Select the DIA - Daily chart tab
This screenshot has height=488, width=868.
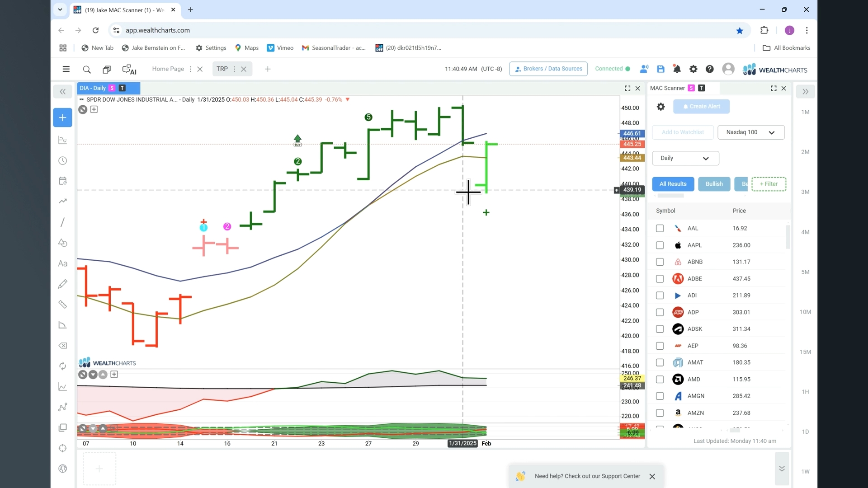point(108,88)
